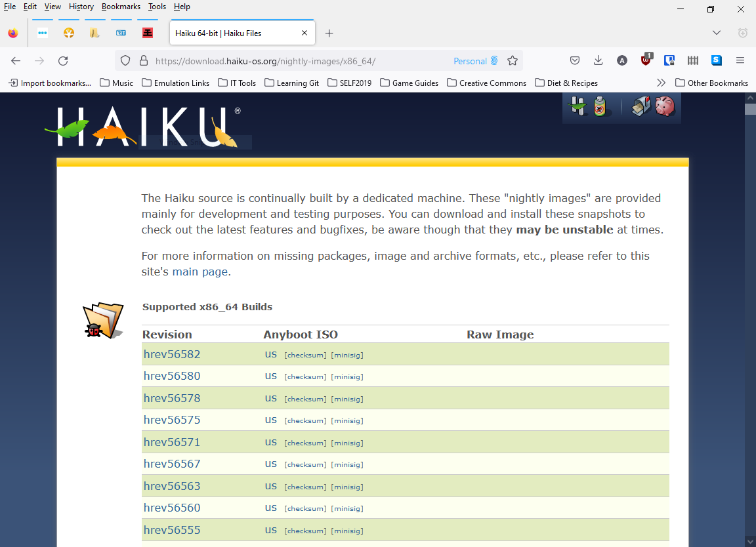756x547 pixels.
Task: Open the list all tabs dropdown
Action: coord(717,33)
